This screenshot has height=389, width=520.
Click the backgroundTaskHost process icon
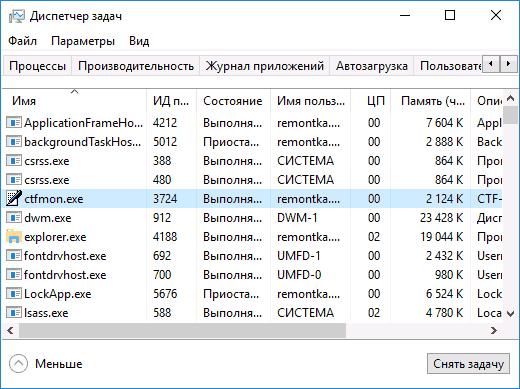14,142
